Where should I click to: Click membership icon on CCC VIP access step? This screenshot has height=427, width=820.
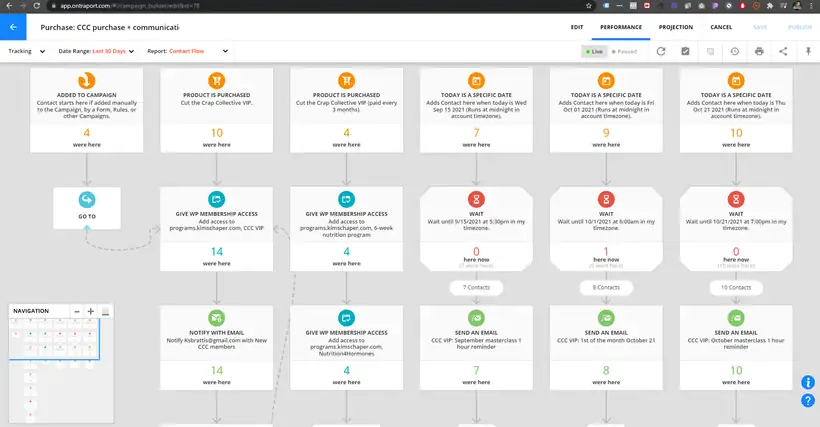tap(217, 199)
